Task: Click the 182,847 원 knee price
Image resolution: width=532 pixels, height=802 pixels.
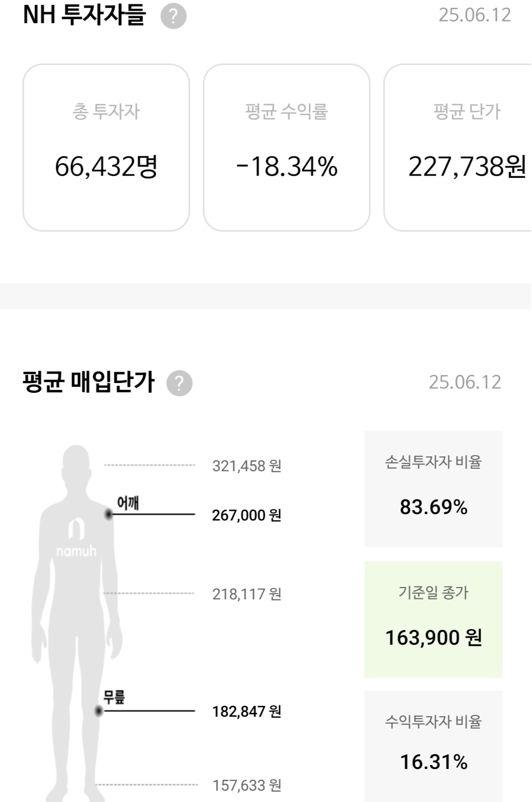Action: coord(247,711)
